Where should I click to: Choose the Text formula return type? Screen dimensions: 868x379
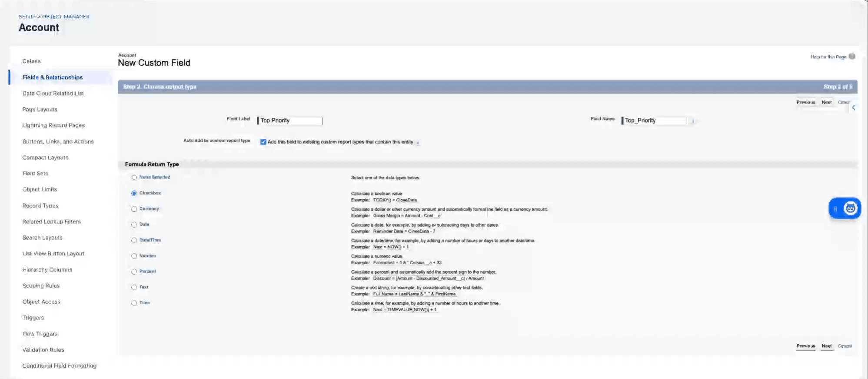(134, 287)
